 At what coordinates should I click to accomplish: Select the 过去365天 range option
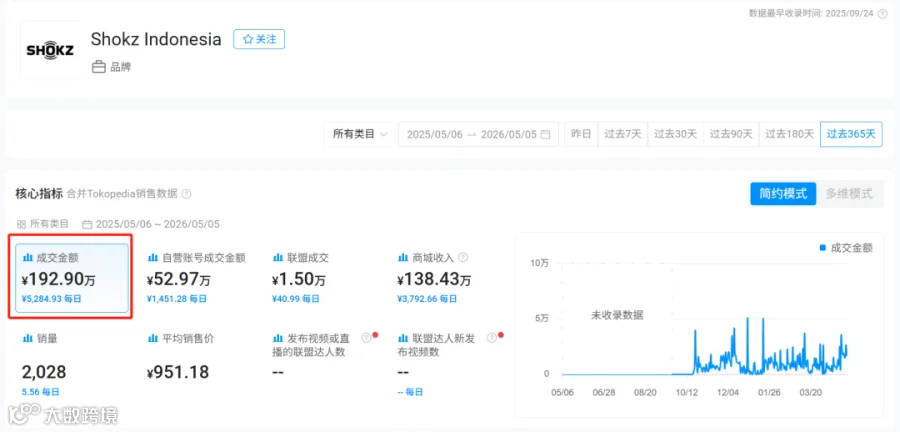pyautogui.click(x=851, y=134)
